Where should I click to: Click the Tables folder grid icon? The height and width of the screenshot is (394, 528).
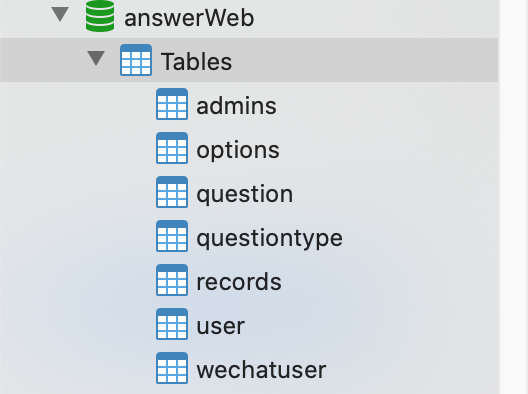(x=136, y=60)
